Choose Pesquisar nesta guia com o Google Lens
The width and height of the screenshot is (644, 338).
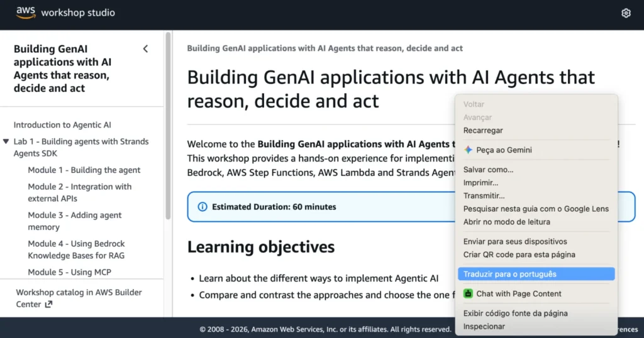click(x=536, y=209)
